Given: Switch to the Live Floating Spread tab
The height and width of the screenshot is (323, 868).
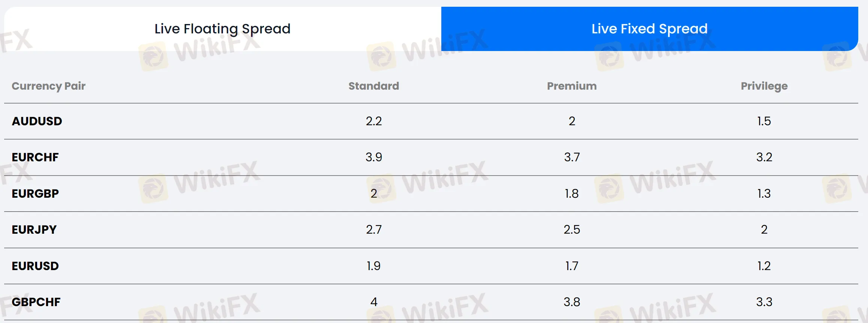Looking at the screenshot, I should [223, 29].
